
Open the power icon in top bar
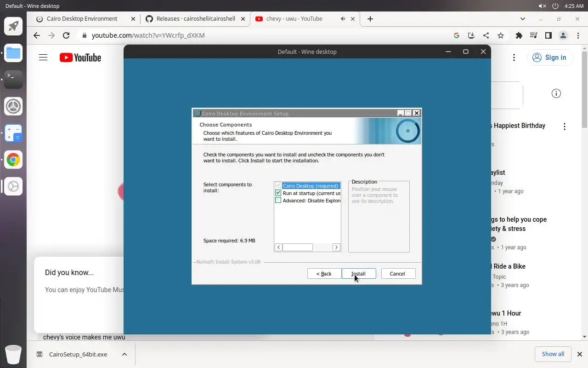click(x=555, y=6)
